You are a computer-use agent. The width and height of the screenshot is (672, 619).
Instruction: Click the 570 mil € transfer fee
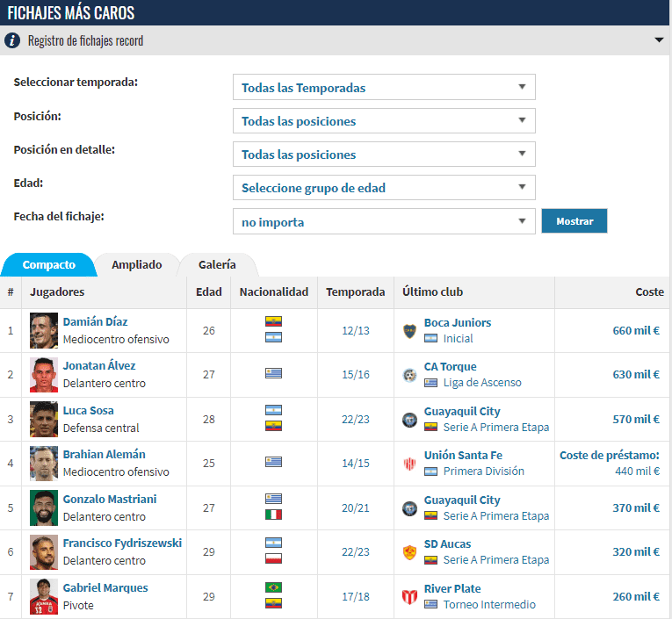636,419
